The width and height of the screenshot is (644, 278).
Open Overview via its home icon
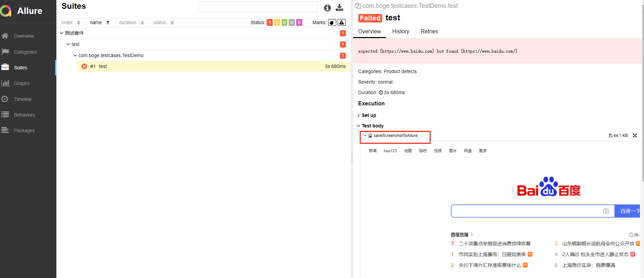5,36
